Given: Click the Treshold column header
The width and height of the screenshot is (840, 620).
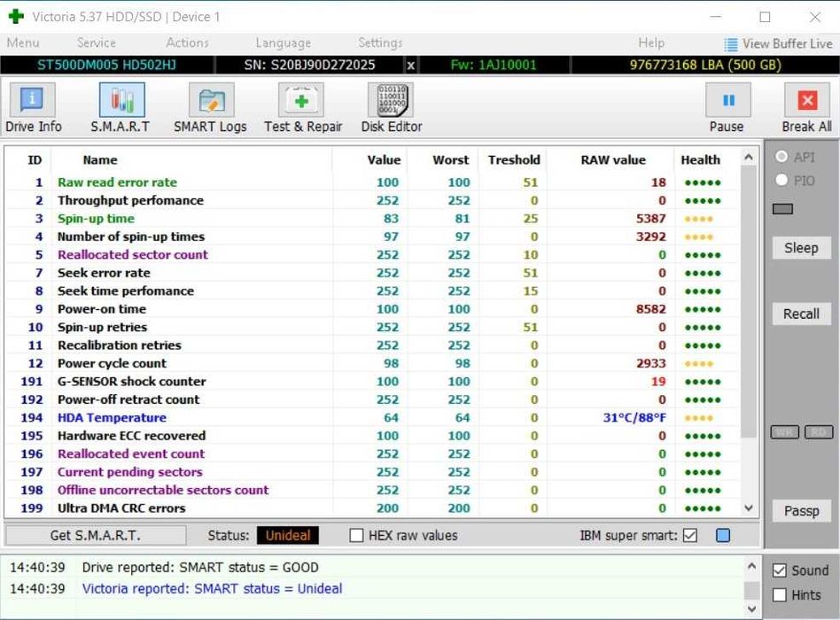Looking at the screenshot, I should [x=514, y=160].
